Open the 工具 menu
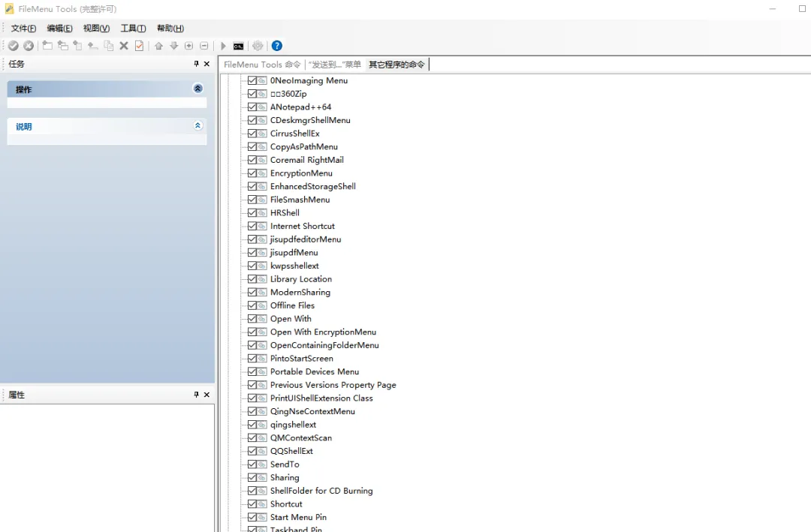Screen dimensions: 811x532 pos(133,28)
